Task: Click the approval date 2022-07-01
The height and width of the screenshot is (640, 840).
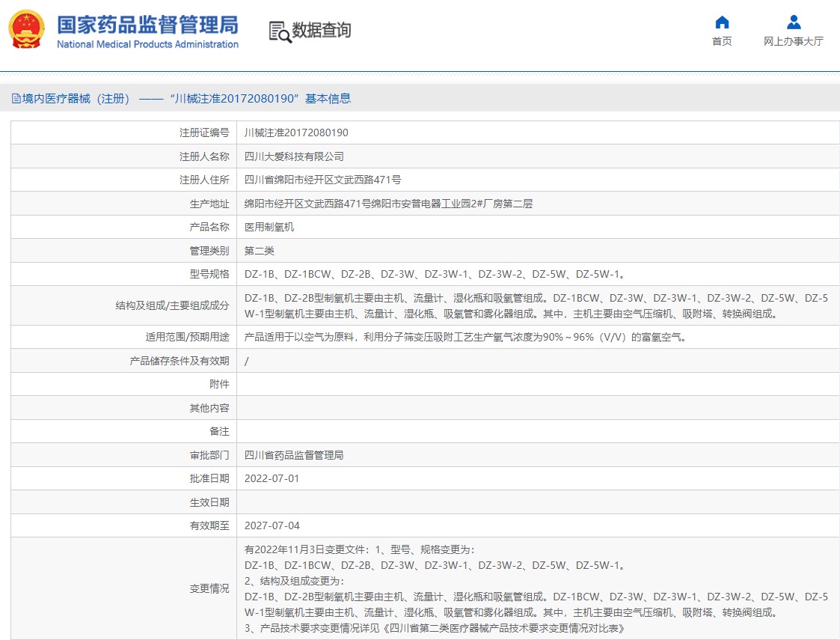Action: 272,478
